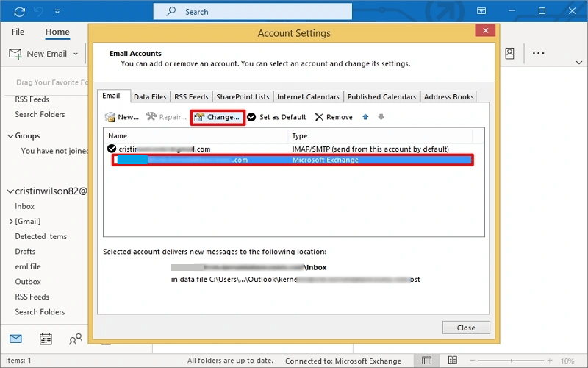Move selected account up with blue arrow

[365, 117]
